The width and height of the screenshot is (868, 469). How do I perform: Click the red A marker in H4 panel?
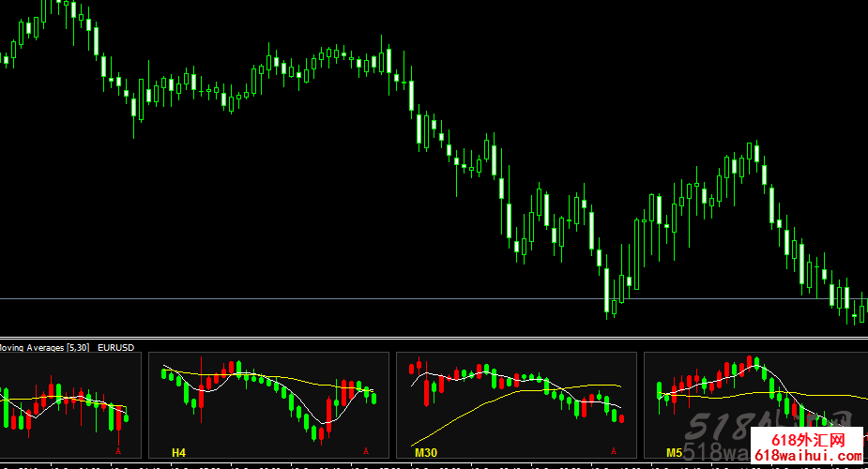pos(365,452)
